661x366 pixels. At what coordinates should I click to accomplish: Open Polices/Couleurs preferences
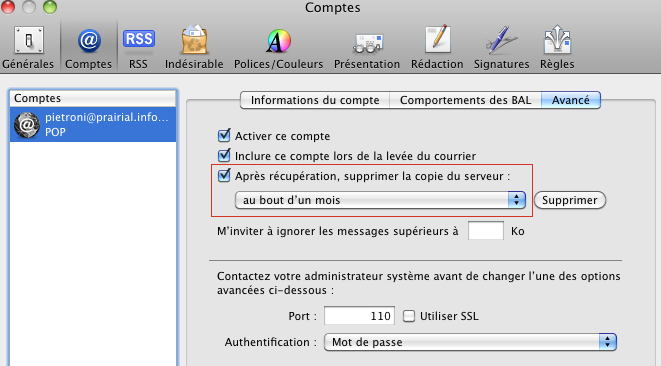click(278, 47)
